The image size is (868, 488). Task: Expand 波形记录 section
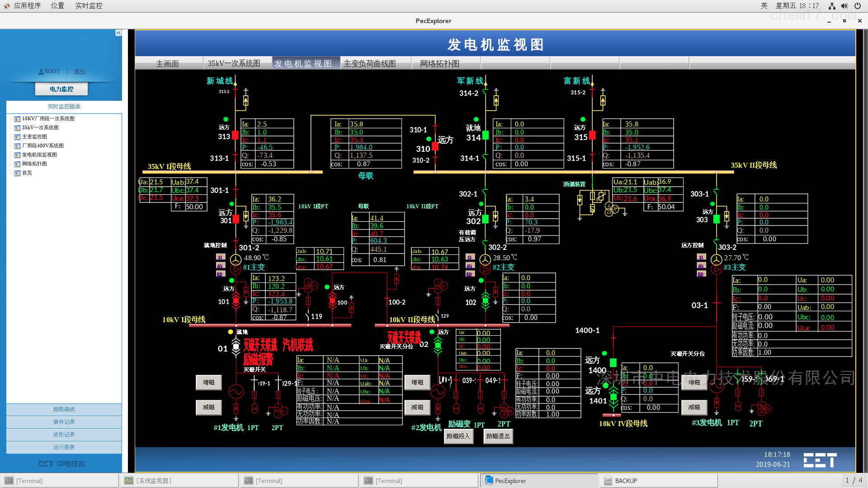click(64, 435)
